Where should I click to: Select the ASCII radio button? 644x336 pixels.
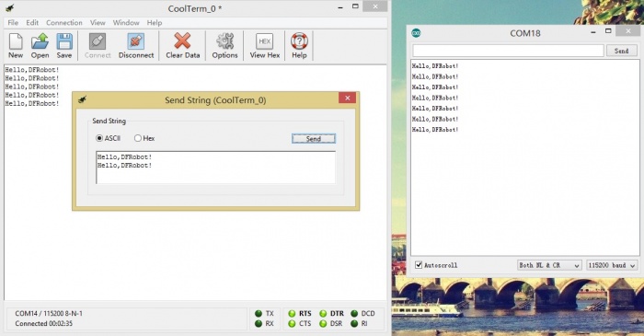coord(99,138)
